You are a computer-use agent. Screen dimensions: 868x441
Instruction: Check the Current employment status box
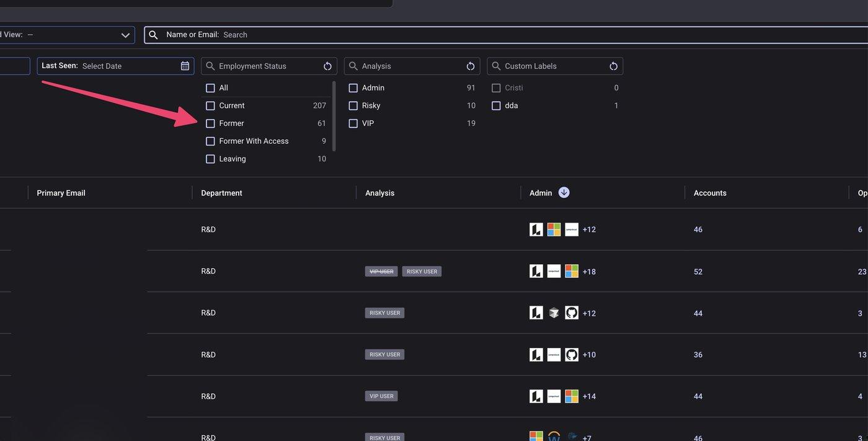[x=210, y=105]
